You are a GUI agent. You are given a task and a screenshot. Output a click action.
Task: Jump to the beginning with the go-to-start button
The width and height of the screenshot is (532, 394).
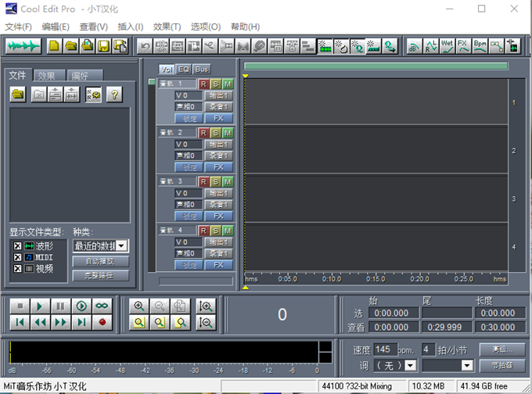(20, 321)
